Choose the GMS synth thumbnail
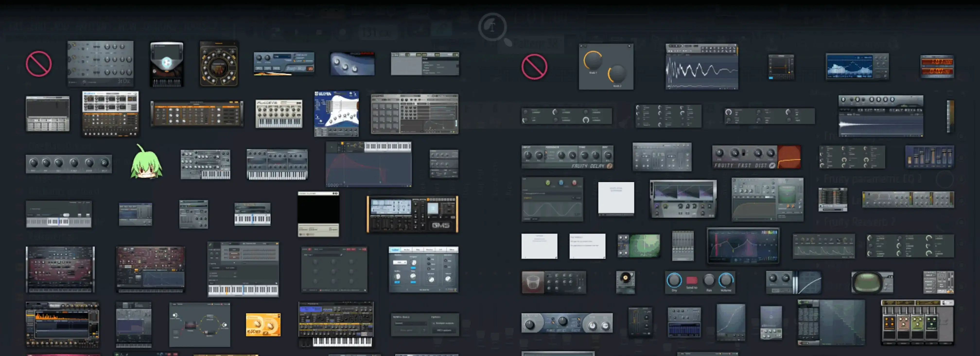The image size is (980, 356). (x=412, y=214)
